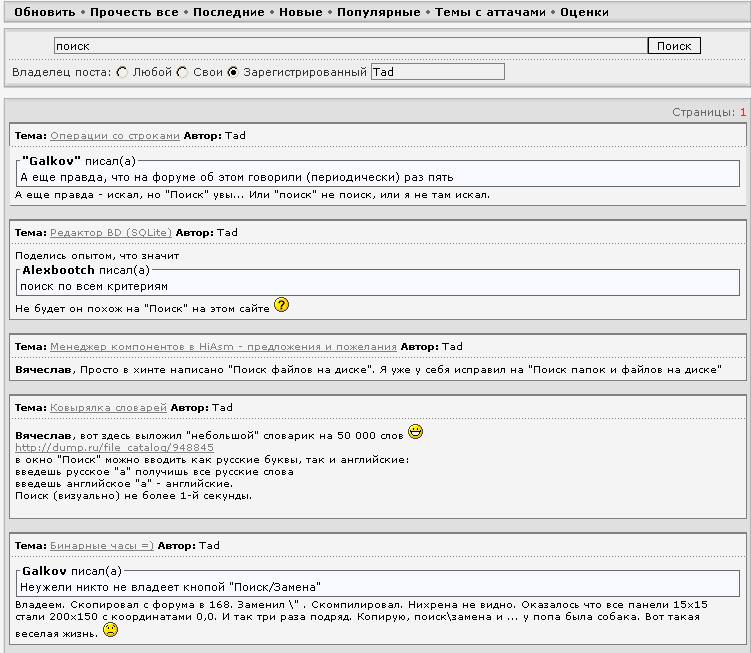Open the topic 'Редактор BD (SQLite)'
The image size is (751, 653).
[111, 232]
